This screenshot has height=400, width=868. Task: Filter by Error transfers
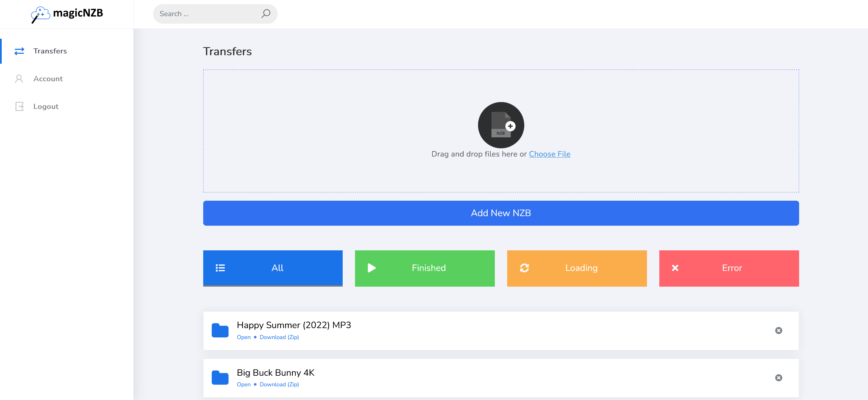(729, 268)
